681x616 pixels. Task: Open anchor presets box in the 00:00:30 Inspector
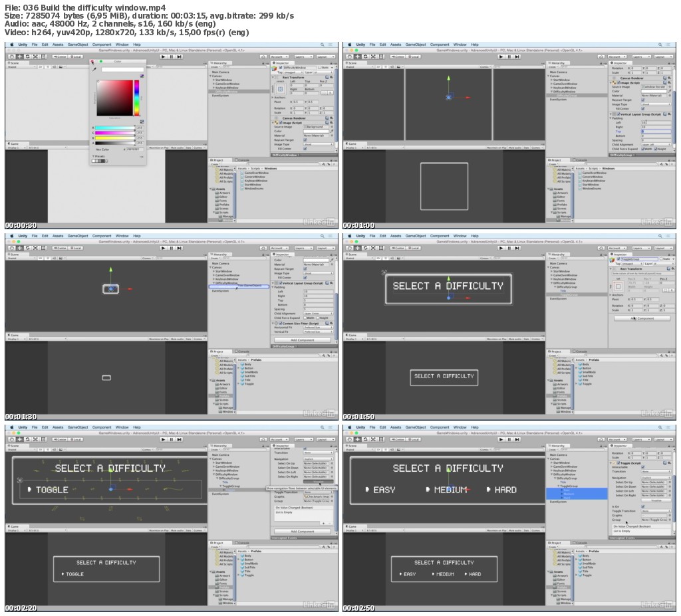pos(280,89)
